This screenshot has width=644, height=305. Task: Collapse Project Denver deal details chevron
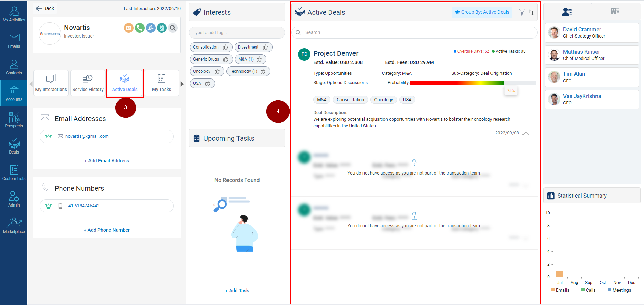[x=526, y=133]
